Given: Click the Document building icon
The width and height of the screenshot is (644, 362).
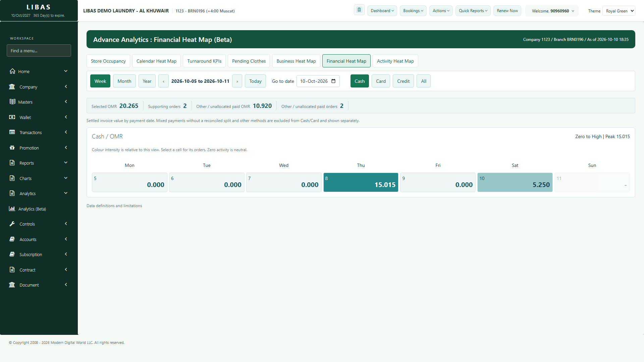Looking at the screenshot, I should [12, 285].
